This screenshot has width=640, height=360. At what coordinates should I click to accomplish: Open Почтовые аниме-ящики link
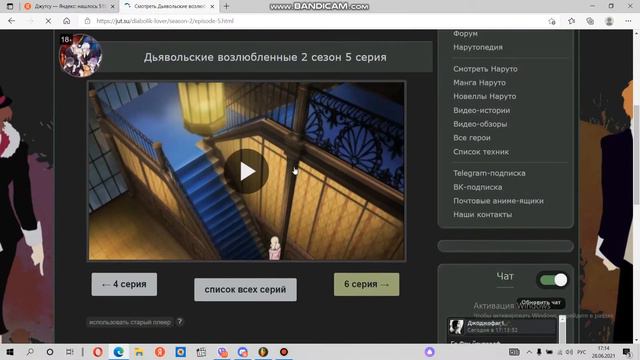tap(498, 201)
